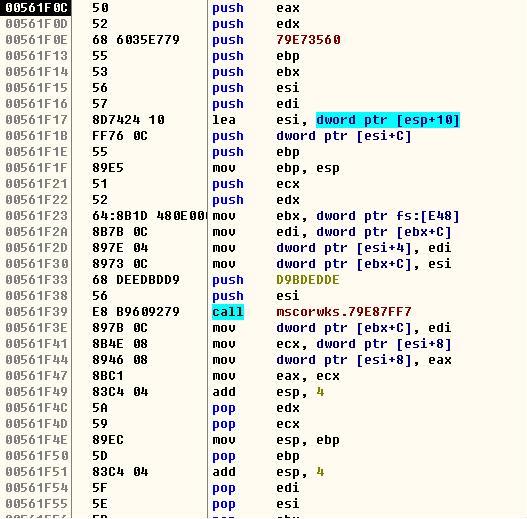
Task: Click address 00561F15
Action: click(x=36, y=88)
